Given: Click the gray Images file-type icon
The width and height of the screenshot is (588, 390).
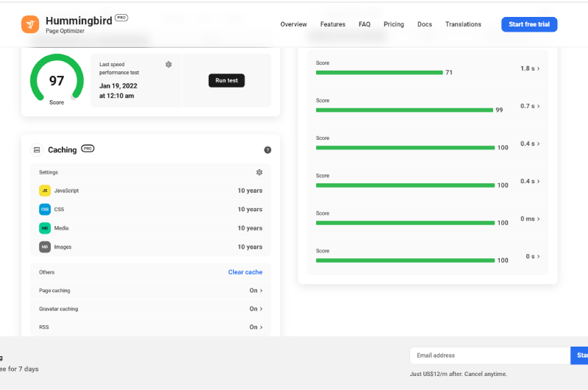Looking at the screenshot, I should point(45,247).
